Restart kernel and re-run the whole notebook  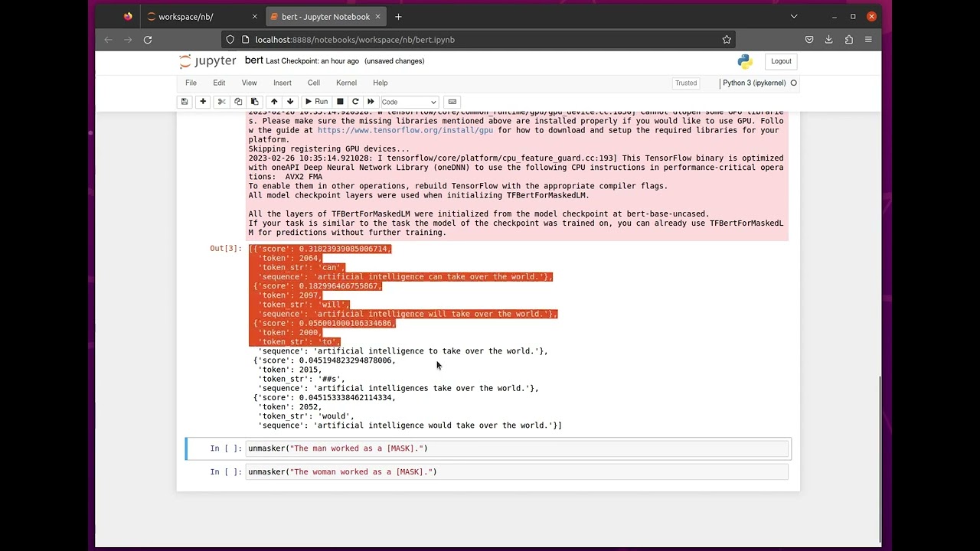tap(371, 102)
